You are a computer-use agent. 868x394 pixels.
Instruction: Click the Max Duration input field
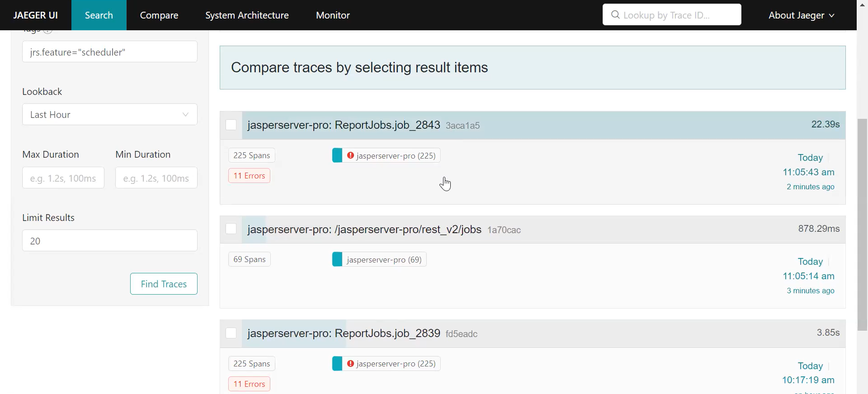[x=63, y=178]
